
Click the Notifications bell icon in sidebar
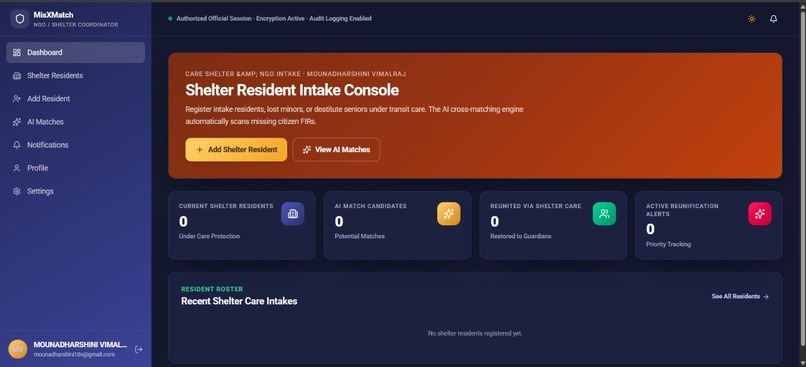pyautogui.click(x=16, y=145)
